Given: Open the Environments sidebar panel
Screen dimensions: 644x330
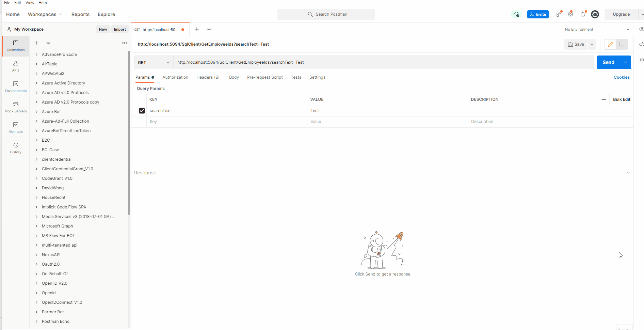Looking at the screenshot, I should pyautogui.click(x=16, y=87).
